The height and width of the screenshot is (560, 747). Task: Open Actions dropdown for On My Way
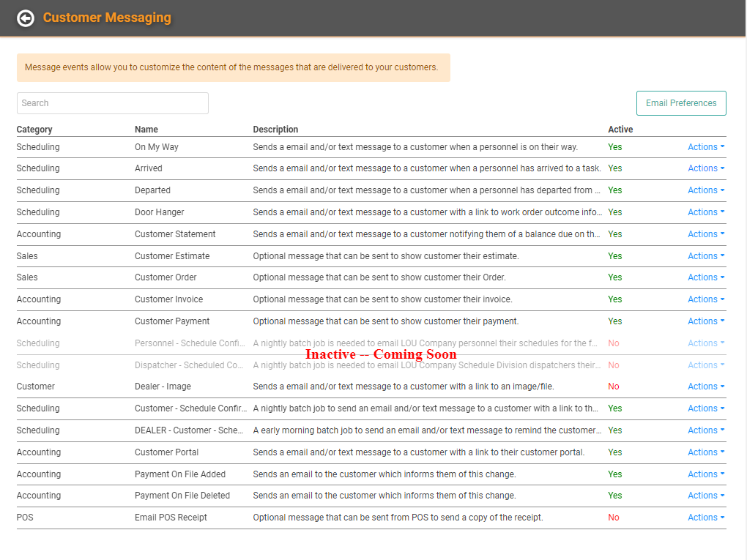(706, 147)
